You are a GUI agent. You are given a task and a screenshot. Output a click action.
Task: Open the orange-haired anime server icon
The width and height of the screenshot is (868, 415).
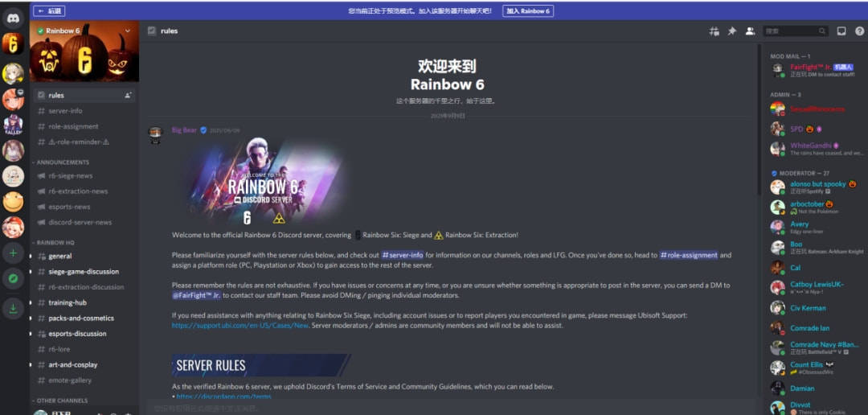[13, 99]
